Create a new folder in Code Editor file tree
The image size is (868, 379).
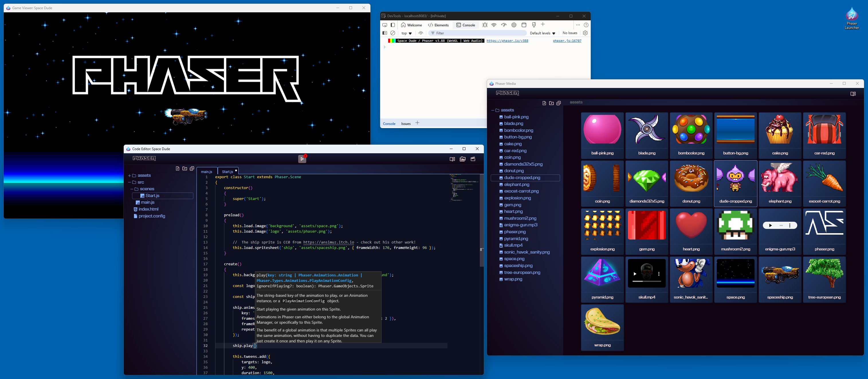(185, 168)
